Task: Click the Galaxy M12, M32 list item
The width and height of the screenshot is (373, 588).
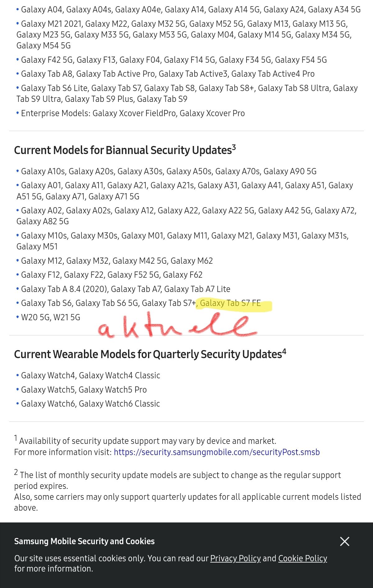Action: (115, 261)
